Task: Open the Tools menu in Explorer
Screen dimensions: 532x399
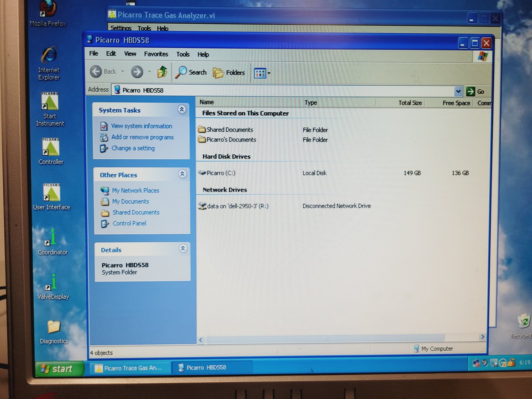Action: [x=183, y=54]
